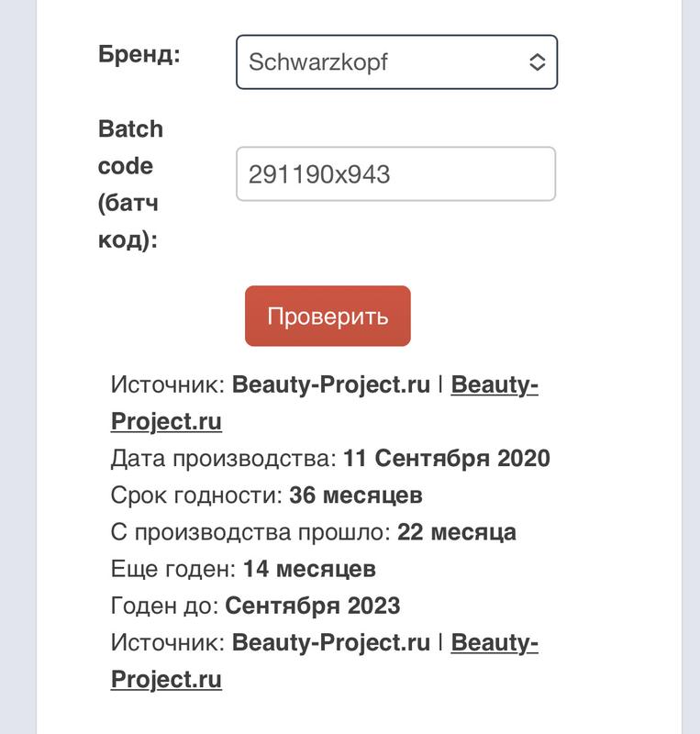
Task: Click the Срок годности label
Action: coord(196,495)
